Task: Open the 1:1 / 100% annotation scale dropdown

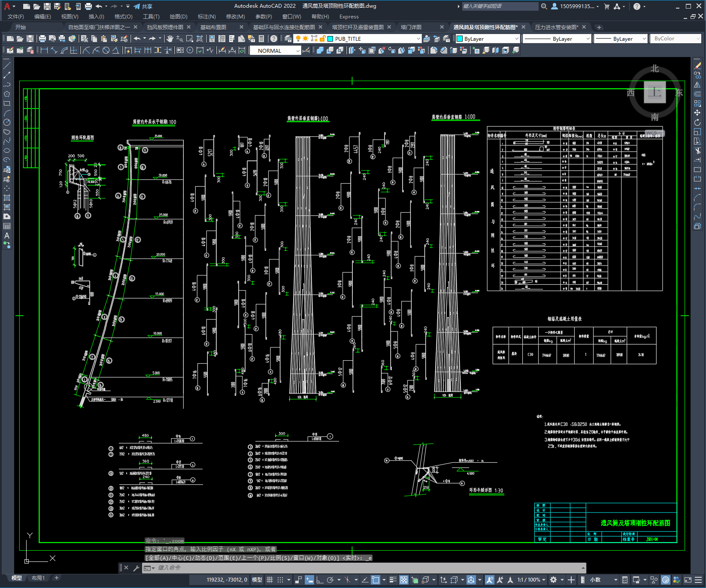Action: pyautogui.click(x=531, y=580)
